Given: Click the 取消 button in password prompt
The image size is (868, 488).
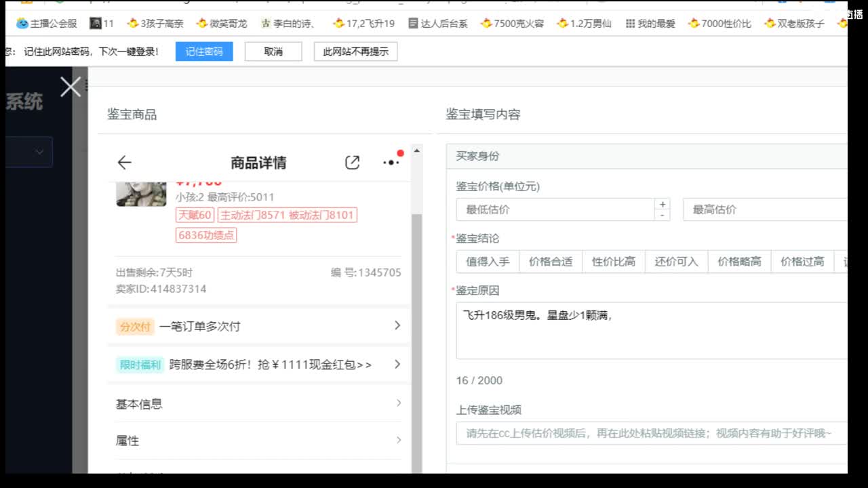Looking at the screenshot, I should click(x=273, y=52).
